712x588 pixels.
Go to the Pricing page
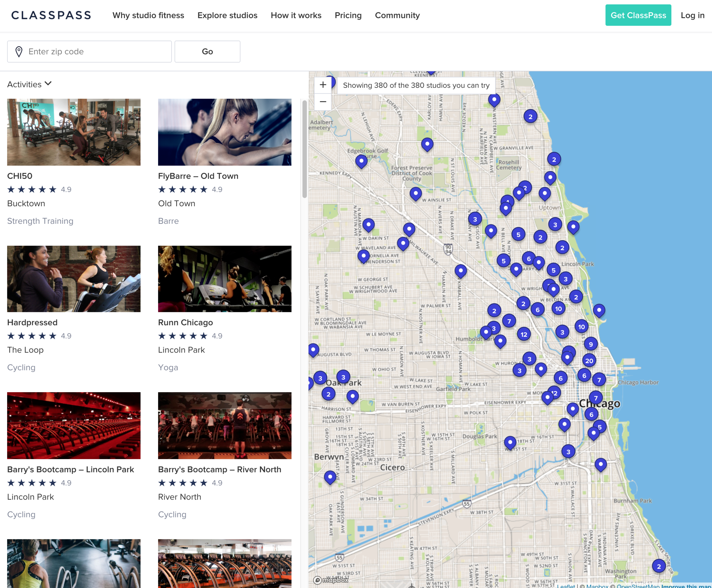pos(348,15)
